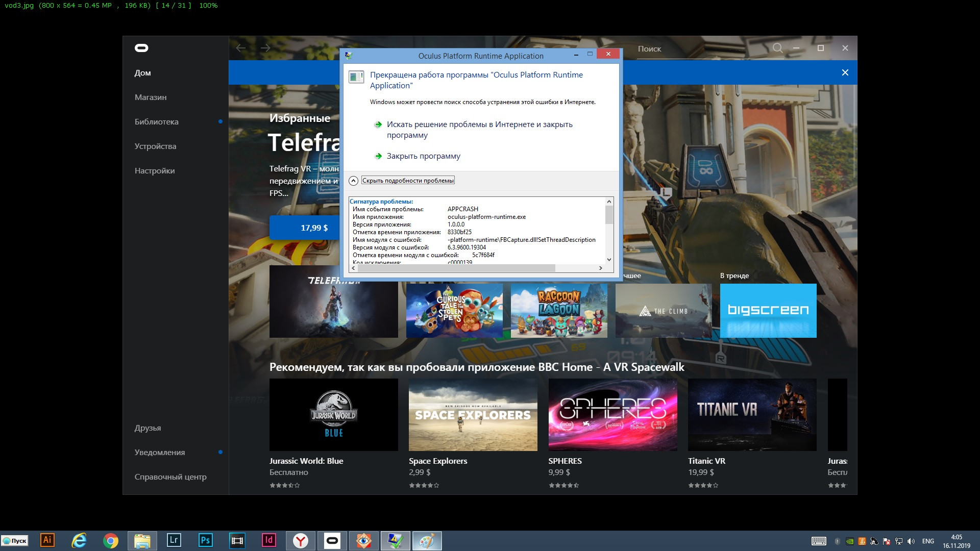The height and width of the screenshot is (551, 980).
Task: Click the search magnifier icon
Action: 777,48
